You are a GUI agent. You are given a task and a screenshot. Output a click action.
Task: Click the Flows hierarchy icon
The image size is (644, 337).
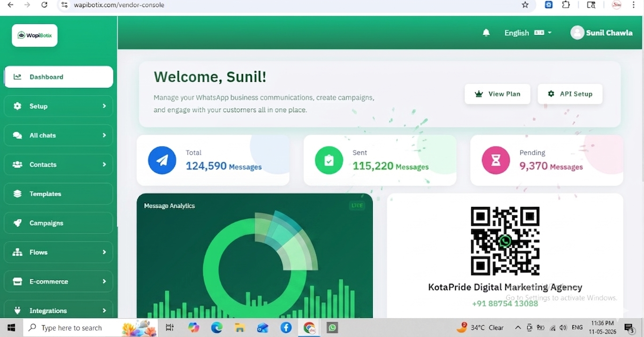pyautogui.click(x=17, y=252)
